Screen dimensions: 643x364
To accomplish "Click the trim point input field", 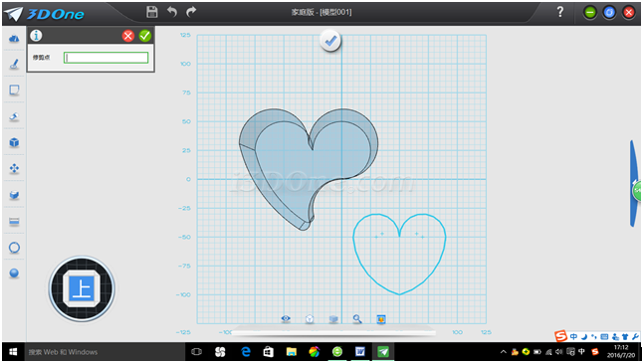I will (x=106, y=58).
